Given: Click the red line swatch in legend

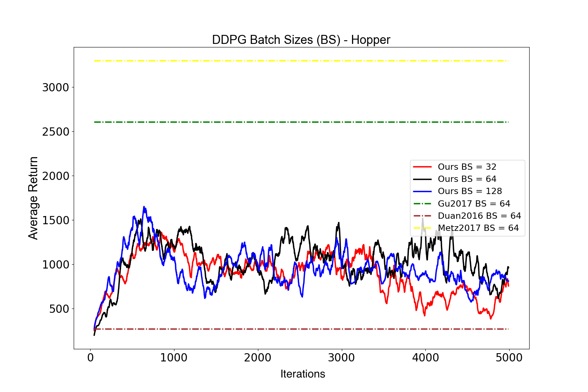Looking at the screenshot, I should click(x=423, y=167).
